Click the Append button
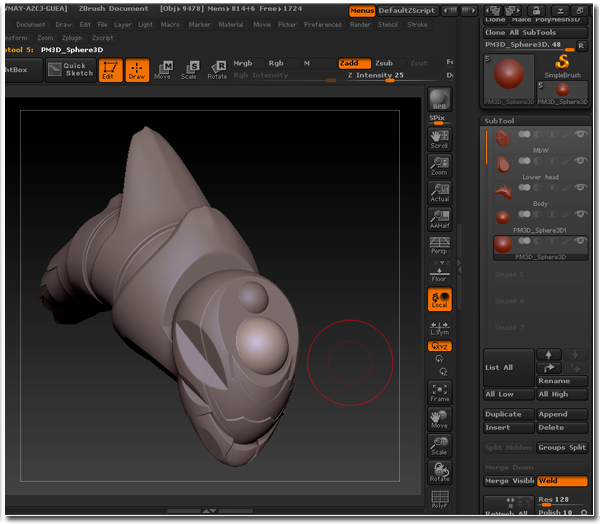Image resolution: width=600 pixels, height=524 pixels. pyautogui.click(x=562, y=414)
